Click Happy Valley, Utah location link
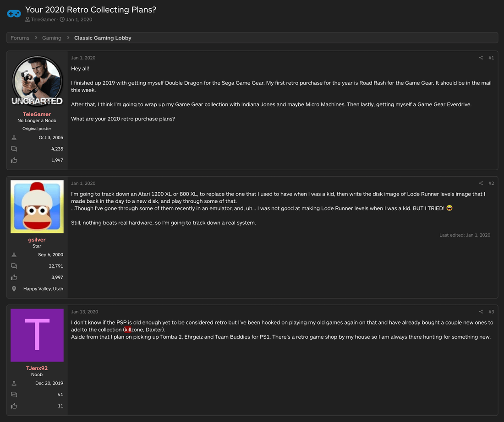 tap(43, 289)
